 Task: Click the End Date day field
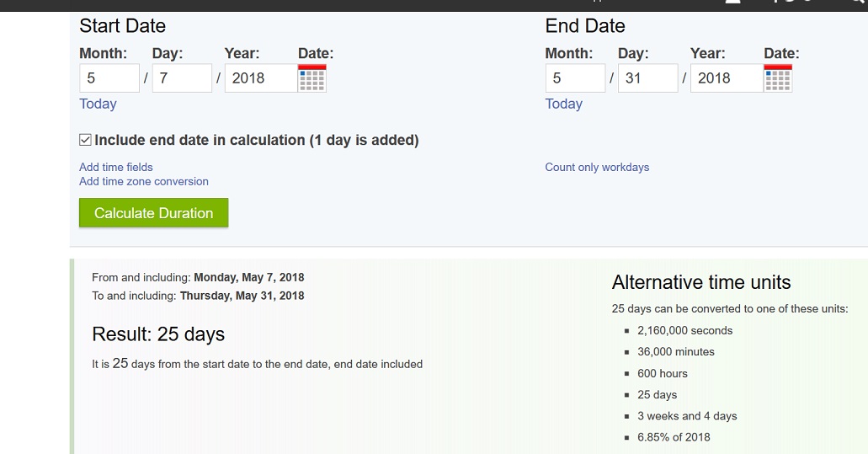(x=647, y=78)
